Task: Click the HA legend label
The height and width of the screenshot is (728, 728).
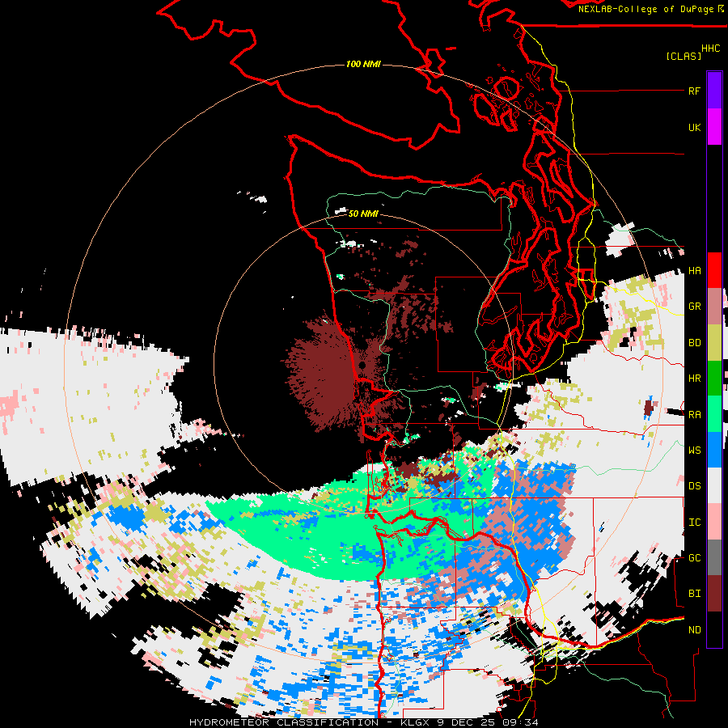Action: 694,271
